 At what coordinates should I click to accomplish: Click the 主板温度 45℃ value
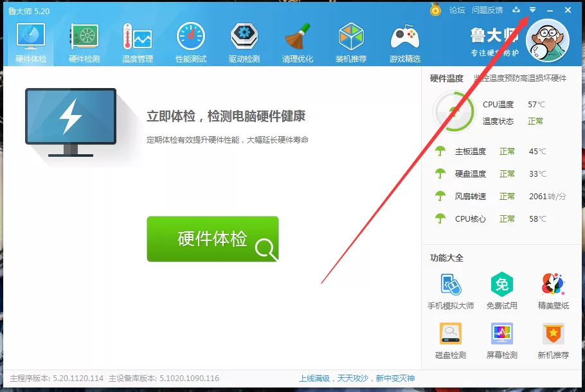coord(537,152)
